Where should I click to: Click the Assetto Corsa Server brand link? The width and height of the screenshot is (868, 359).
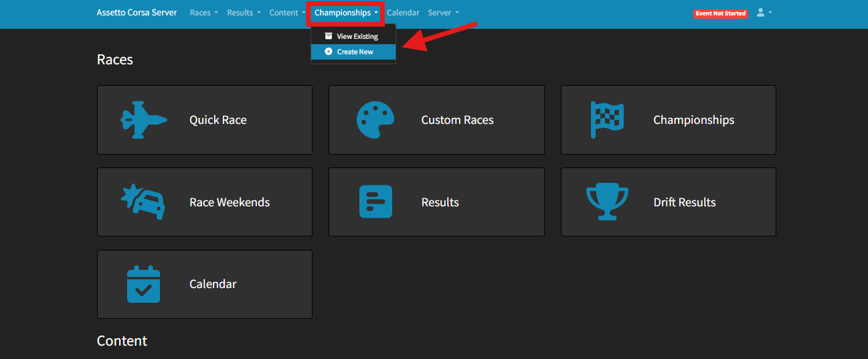click(137, 13)
